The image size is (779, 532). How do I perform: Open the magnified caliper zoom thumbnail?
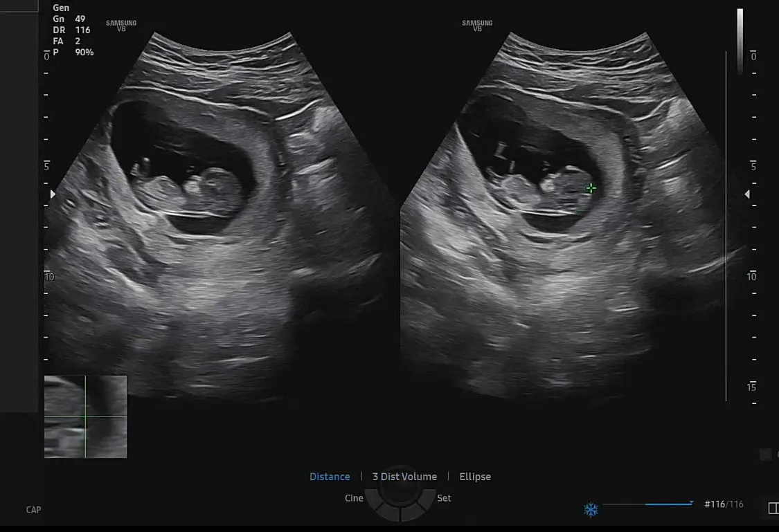pyautogui.click(x=85, y=416)
